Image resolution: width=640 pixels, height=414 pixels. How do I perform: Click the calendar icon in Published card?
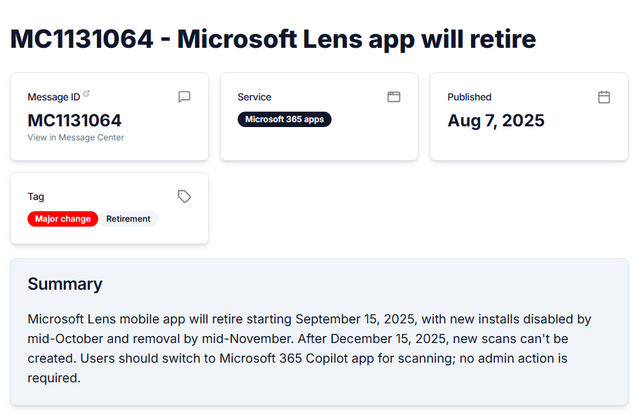pos(604,97)
